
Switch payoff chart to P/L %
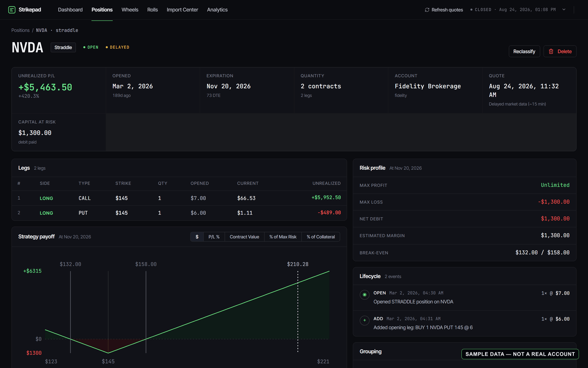click(214, 237)
